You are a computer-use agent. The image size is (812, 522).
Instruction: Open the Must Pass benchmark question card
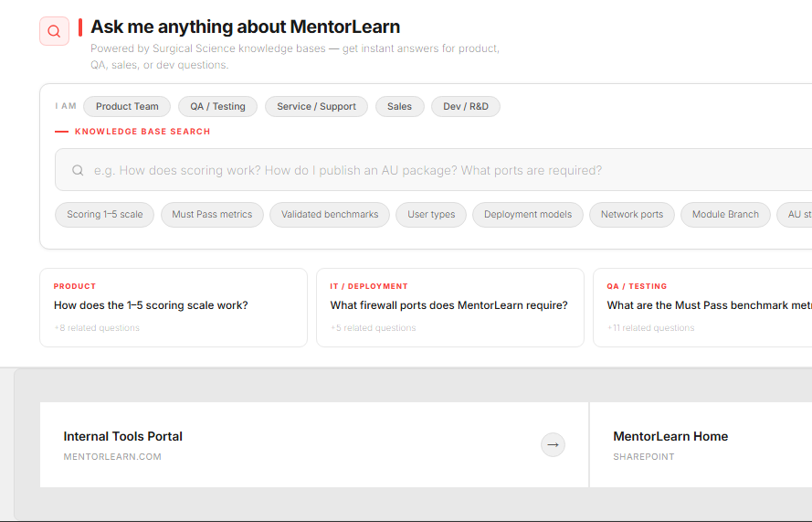tap(702, 307)
